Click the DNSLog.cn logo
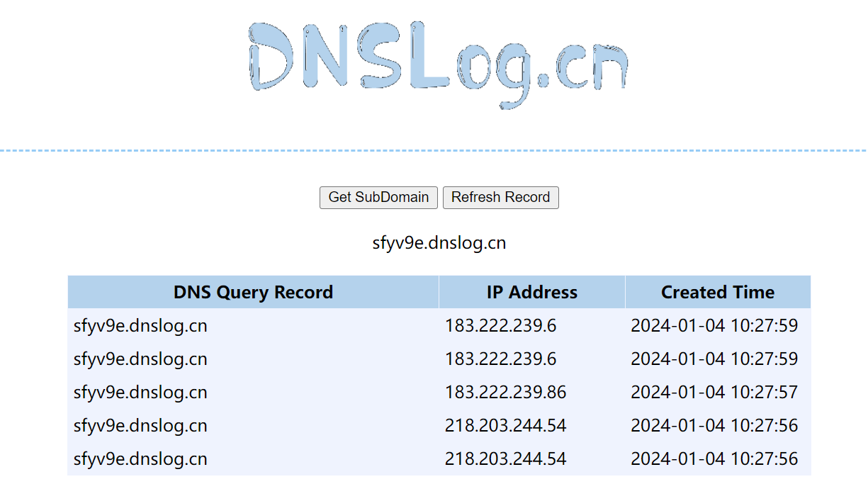This screenshot has height=501, width=868. [x=438, y=64]
